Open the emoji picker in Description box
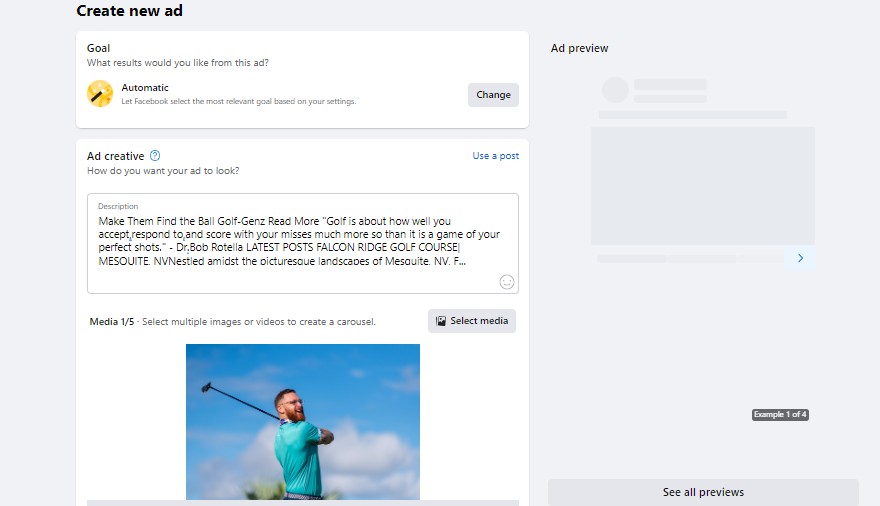The height and width of the screenshot is (506, 880). coord(507,282)
